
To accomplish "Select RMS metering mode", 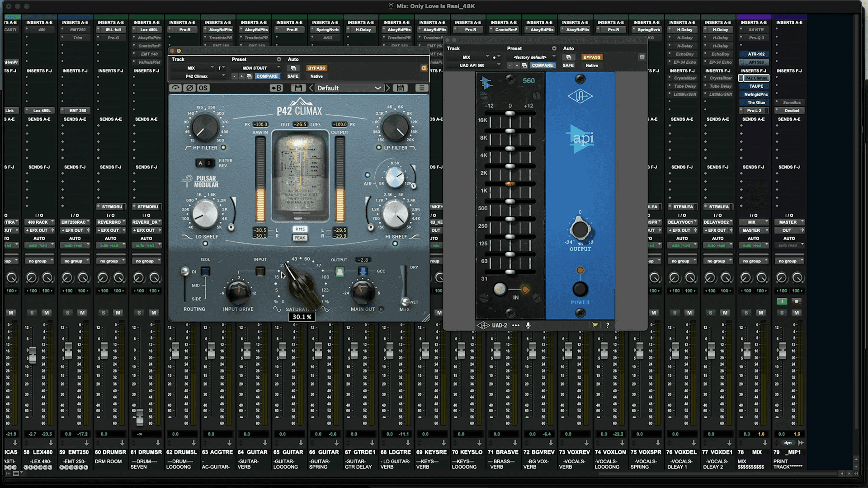I will [x=300, y=229].
